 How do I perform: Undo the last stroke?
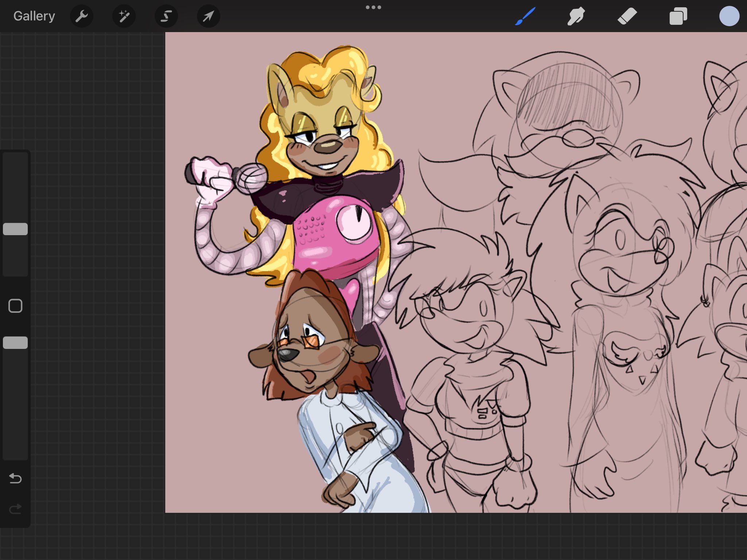[15, 478]
